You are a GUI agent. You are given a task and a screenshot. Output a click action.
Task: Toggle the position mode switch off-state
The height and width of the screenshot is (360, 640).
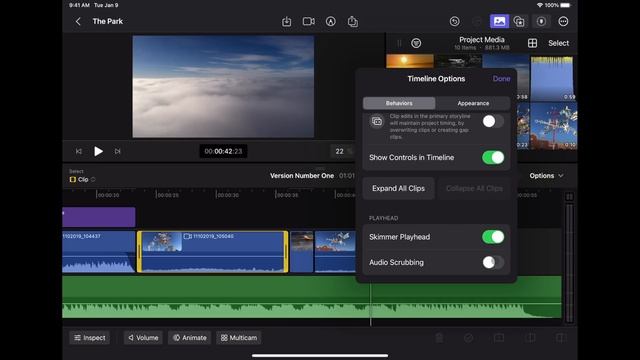493,121
